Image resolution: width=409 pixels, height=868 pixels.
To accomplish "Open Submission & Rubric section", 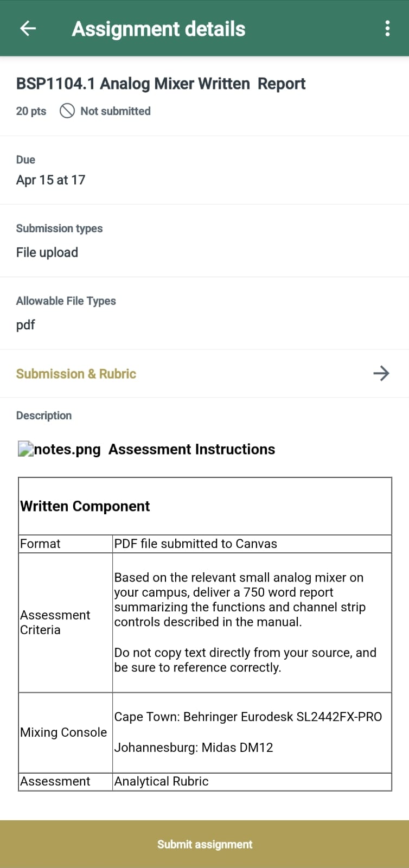I will 204,373.
